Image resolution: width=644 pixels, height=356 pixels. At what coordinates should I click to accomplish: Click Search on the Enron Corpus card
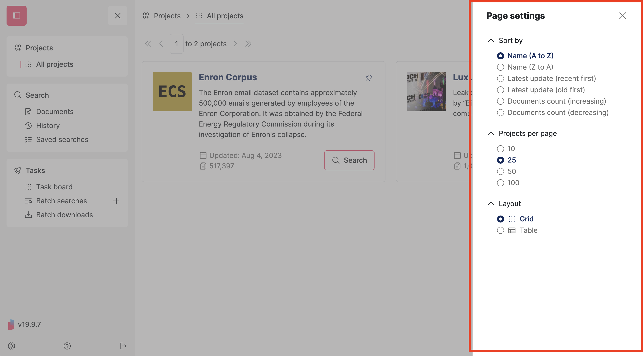349,160
